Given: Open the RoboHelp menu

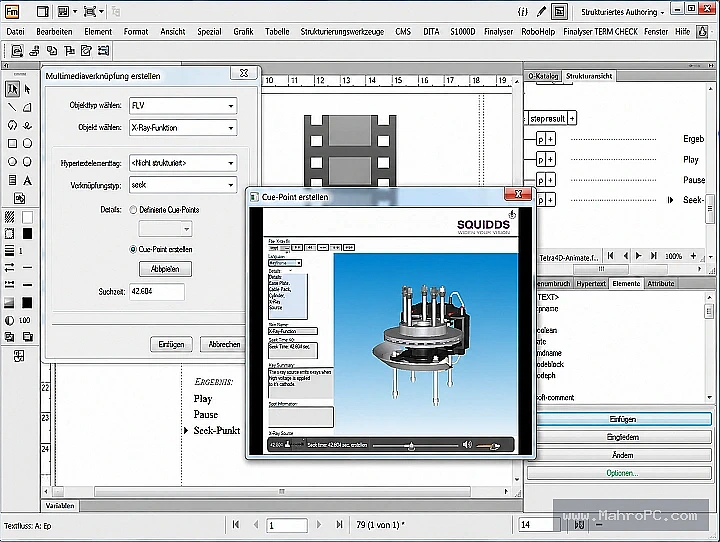Looking at the screenshot, I should pos(538,32).
